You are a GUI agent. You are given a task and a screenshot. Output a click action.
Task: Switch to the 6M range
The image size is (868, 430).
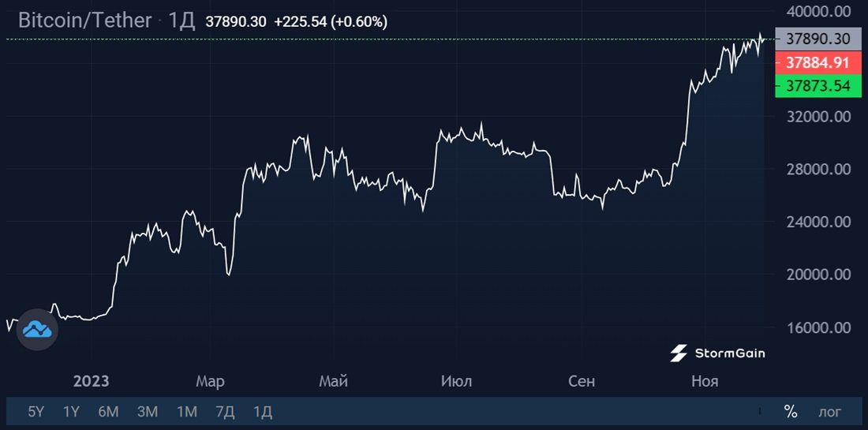(109, 412)
